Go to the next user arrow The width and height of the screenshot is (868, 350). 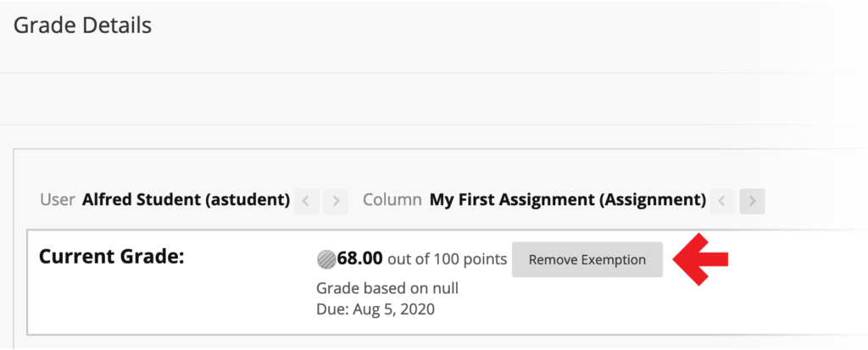click(x=336, y=201)
